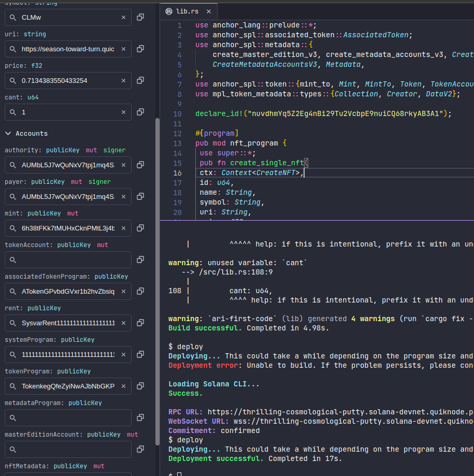Click copy icon next to cant field

coord(140,112)
